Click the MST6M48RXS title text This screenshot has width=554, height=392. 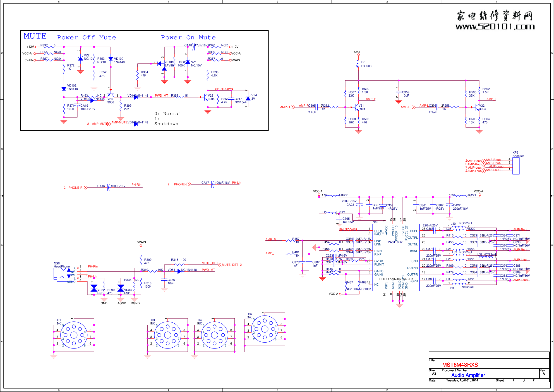coord(460,365)
